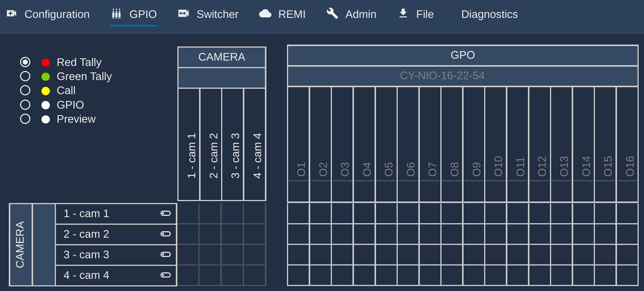Screen dimensions: 644x291
Task: Click the O4 column header
Action: [x=365, y=144]
